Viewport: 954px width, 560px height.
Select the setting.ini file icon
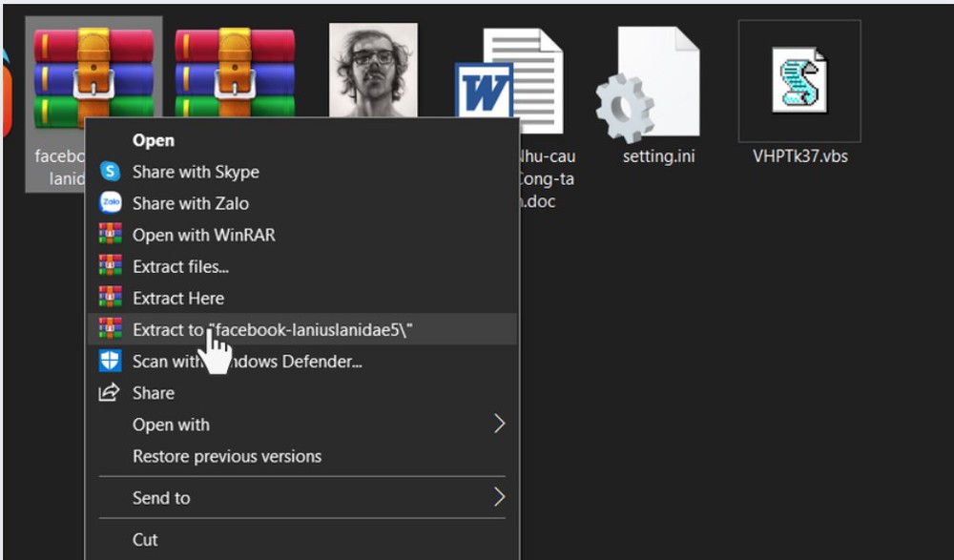(648, 84)
